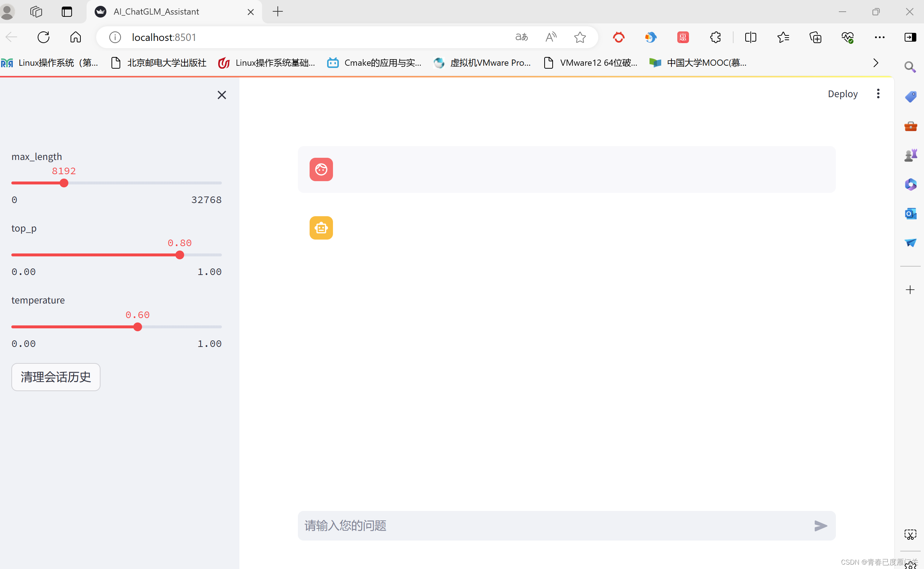This screenshot has height=569, width=924.
Task: Click the robot assistant avatar icon
Action: click(x=321, y=228)
